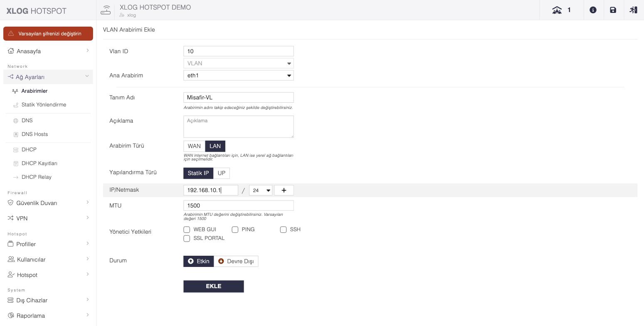Expand the VPN chevron
The image size is (644, 326).
[x=87, y=218]
